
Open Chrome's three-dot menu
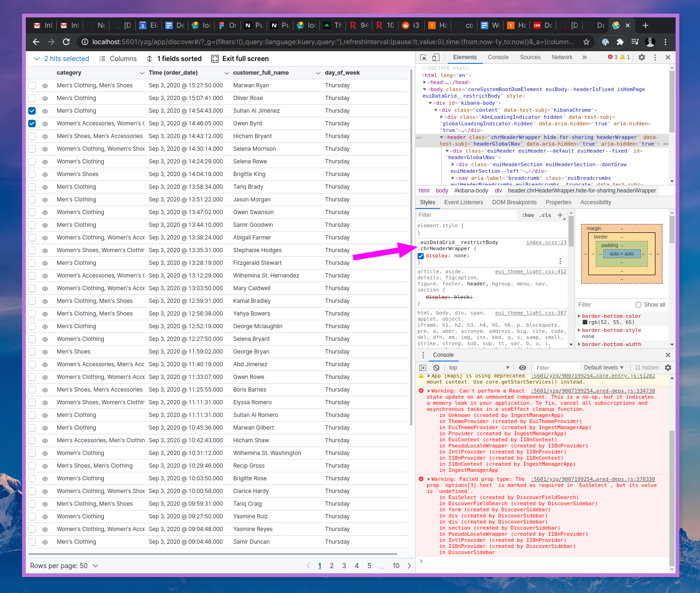[x=665, y=42]
